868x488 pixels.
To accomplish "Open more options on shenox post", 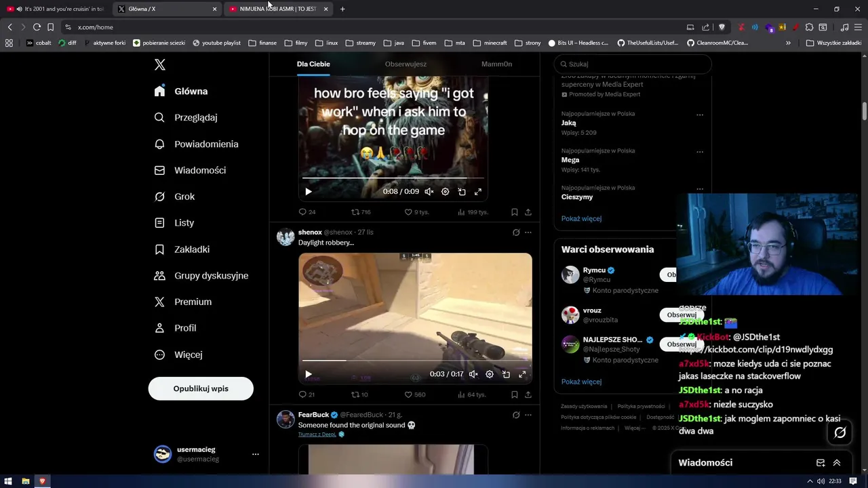I will (528, 232).
